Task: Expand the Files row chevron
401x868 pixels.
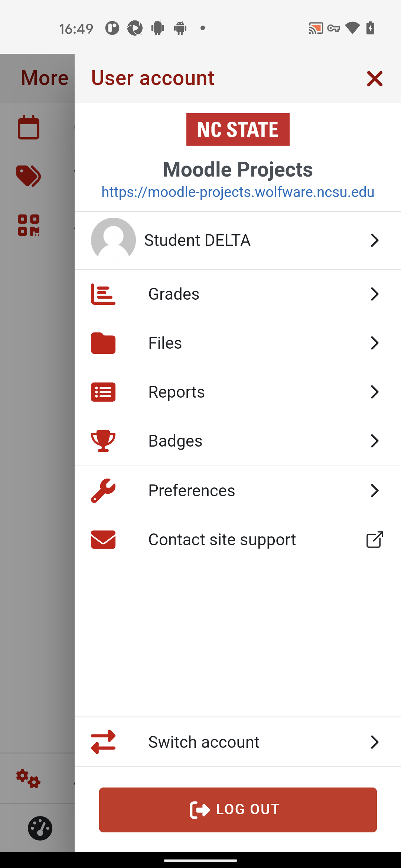Action: (375, 343)
